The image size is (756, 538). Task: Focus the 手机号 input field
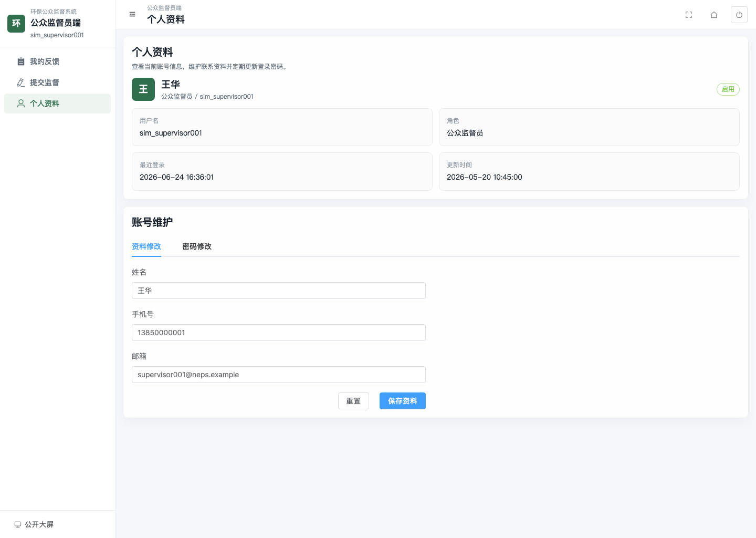[x=279, y=333]
